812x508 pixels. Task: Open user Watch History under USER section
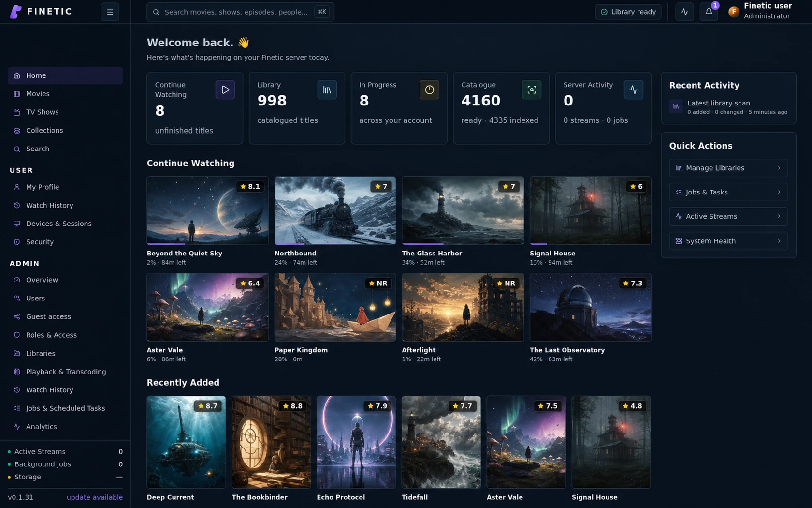(65, 205)
